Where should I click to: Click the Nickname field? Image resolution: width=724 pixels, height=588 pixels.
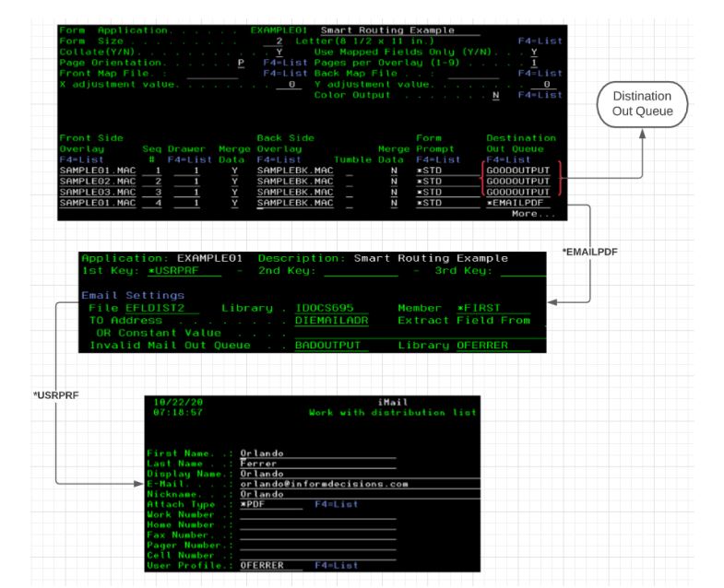[x=360, y=494]
